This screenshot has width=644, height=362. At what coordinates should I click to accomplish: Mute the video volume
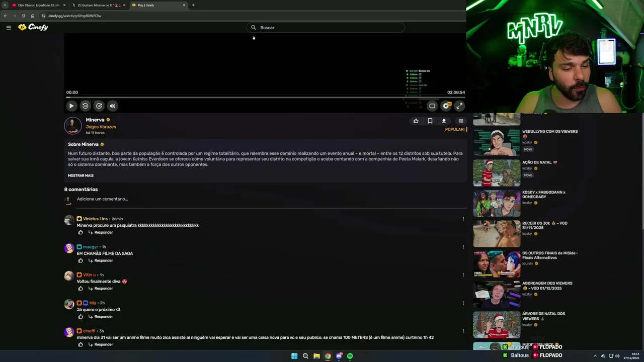coord(113,106)
